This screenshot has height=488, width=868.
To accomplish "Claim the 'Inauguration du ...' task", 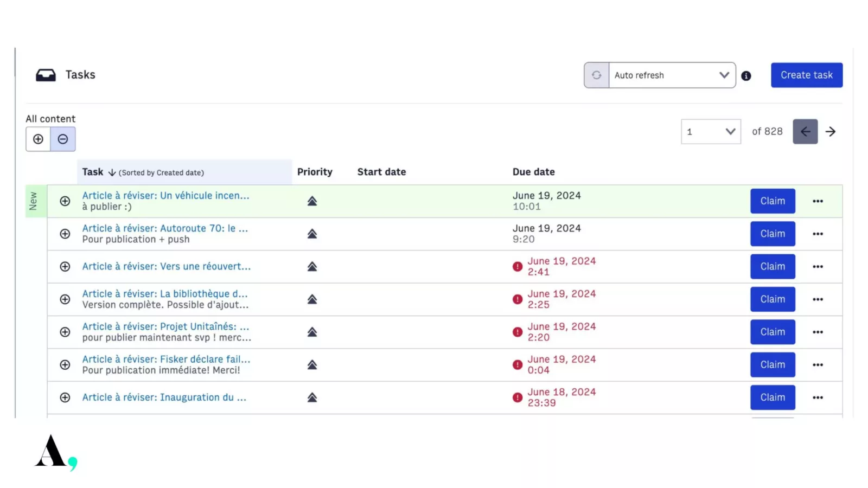I will 773,397.
